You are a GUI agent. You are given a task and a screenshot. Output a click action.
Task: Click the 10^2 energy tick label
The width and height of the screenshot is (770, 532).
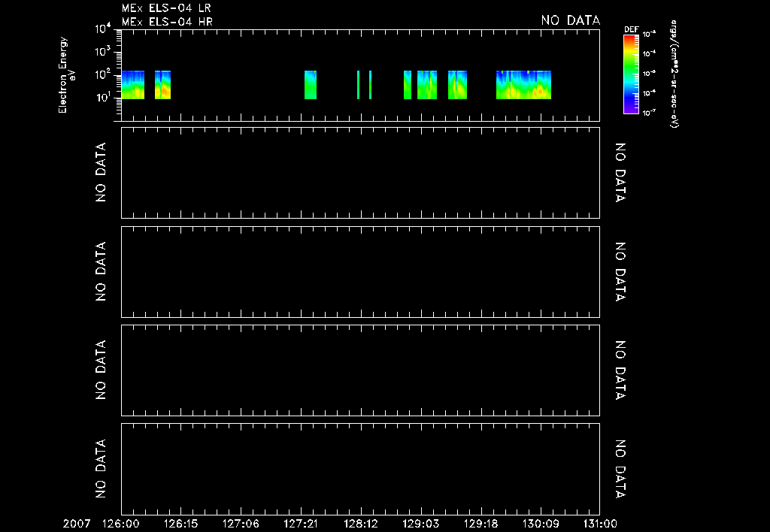coord(104,74)
